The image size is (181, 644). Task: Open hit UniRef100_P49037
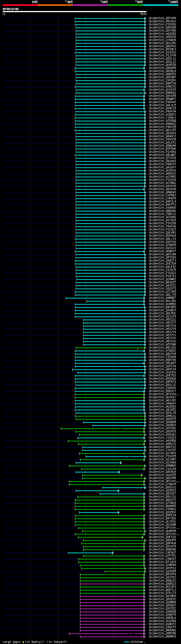point(162,164)
